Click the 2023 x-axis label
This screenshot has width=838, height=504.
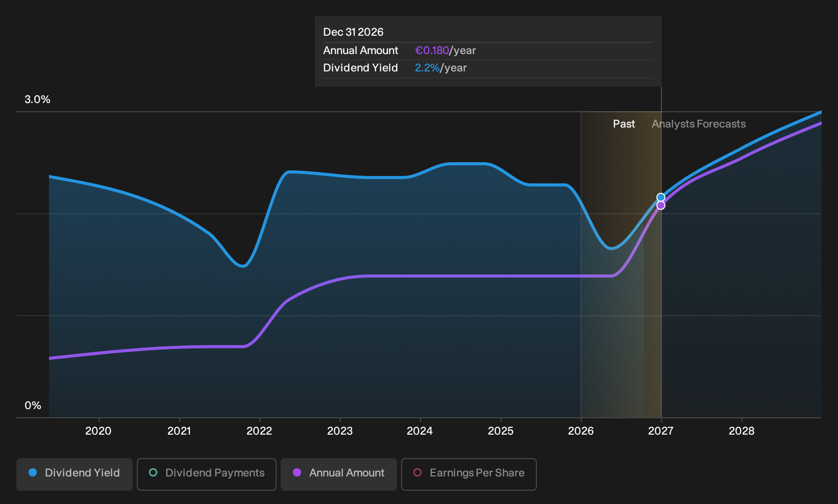coord(340,431)
